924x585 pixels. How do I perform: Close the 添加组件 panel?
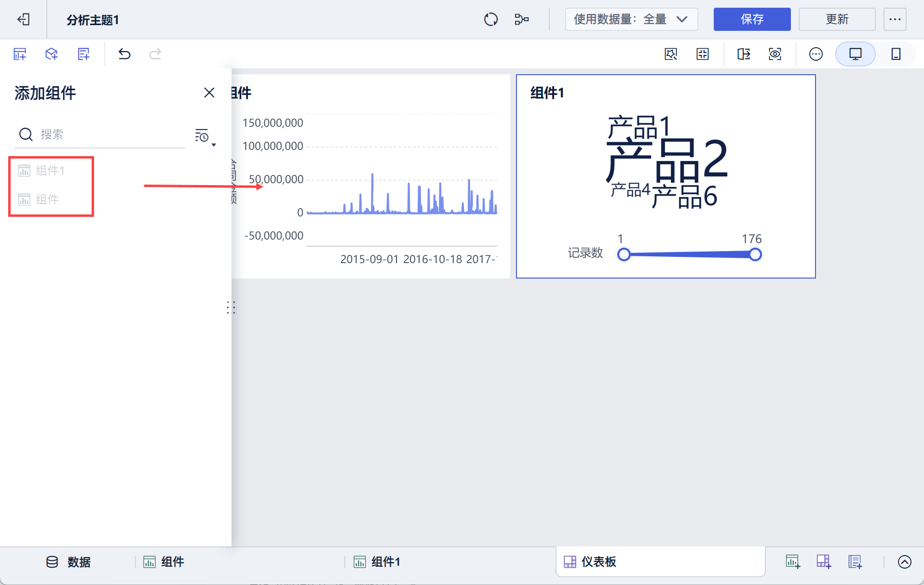[209, 93]
